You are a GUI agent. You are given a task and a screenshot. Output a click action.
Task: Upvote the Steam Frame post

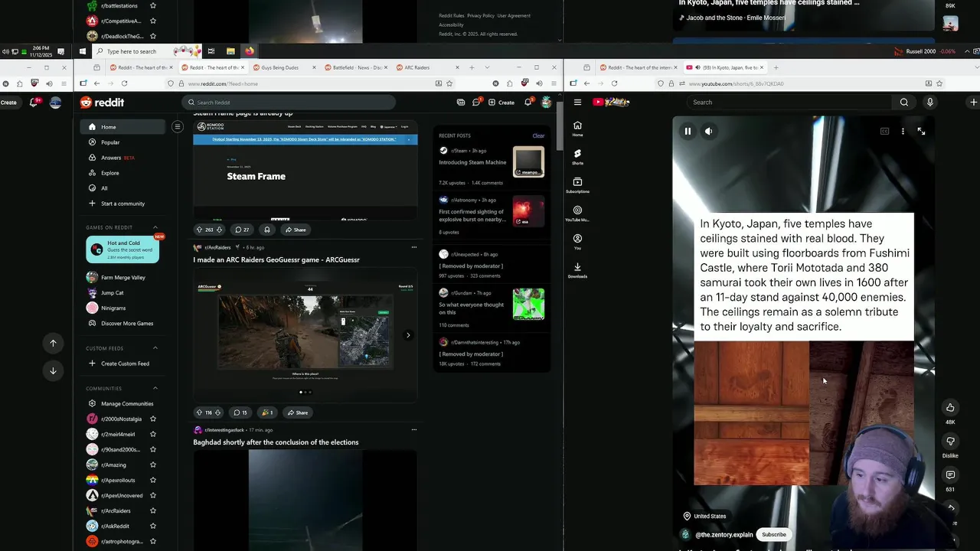point(199,230)
